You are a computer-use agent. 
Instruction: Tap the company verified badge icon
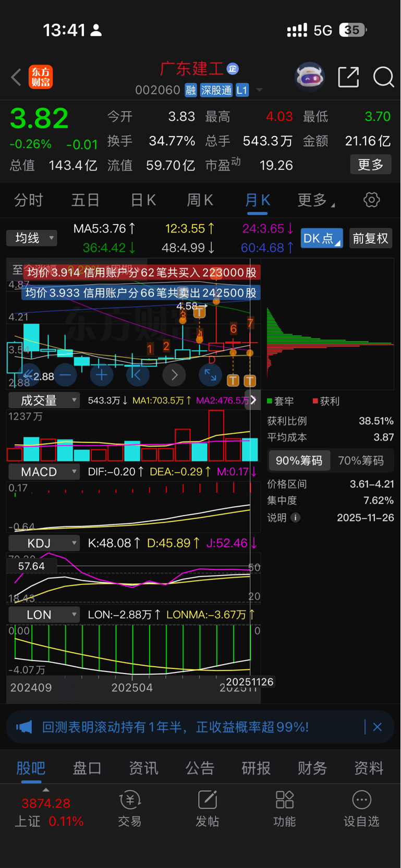click(x=233, y=69)
